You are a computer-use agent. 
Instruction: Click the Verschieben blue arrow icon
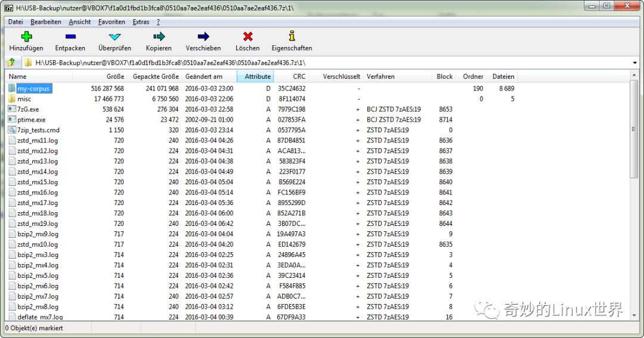203,36
